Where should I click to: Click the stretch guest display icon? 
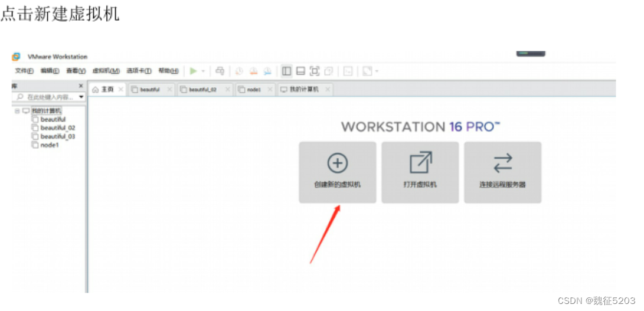(367, 71)
